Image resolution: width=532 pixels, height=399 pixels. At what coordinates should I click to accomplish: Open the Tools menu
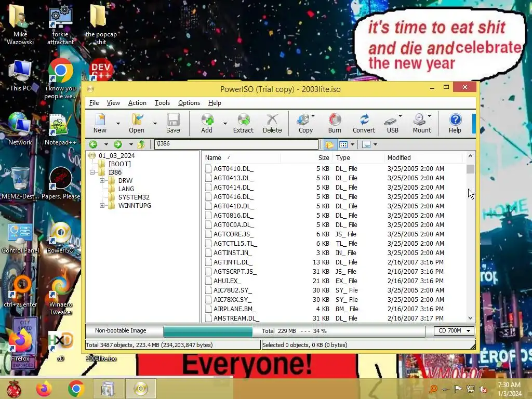click(x=162, y=103)
